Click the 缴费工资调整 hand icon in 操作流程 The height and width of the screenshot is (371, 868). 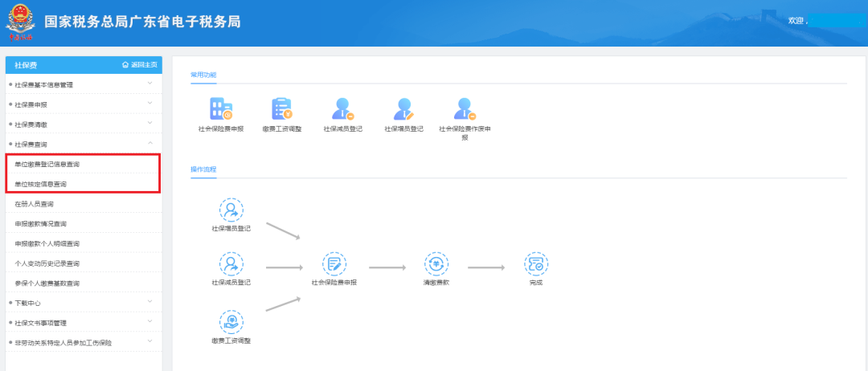point(231,322)
